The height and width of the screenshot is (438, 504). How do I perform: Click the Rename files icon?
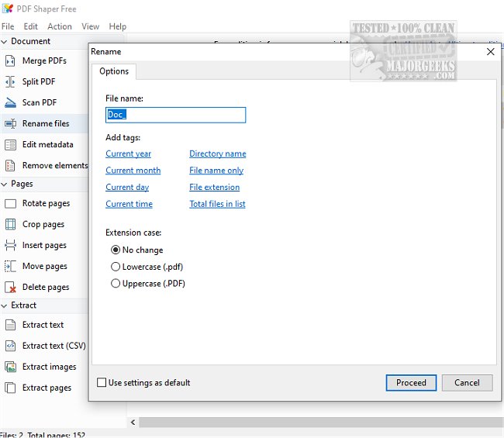click(x=10, y=123)
